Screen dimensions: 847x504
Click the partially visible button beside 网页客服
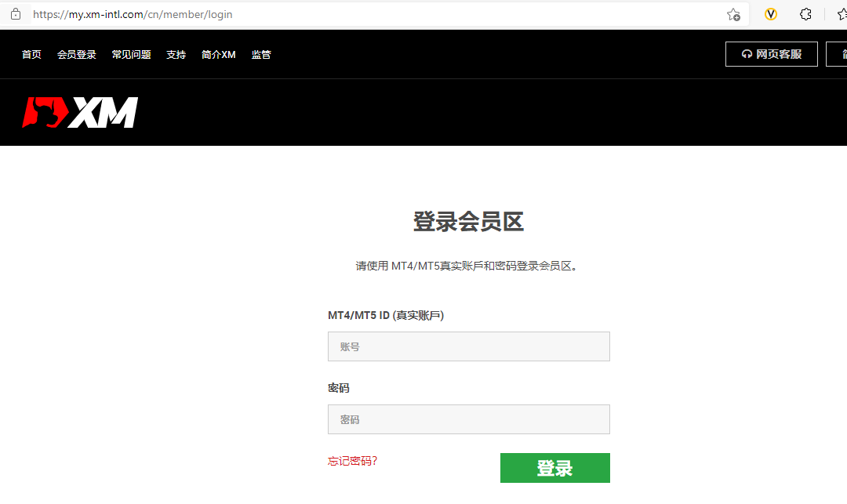838,55
